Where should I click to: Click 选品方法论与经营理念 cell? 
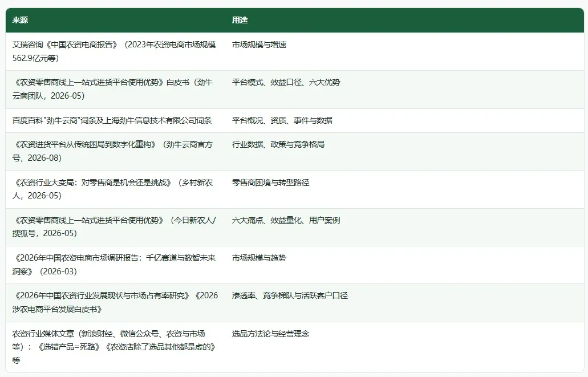tap(404, 347)
